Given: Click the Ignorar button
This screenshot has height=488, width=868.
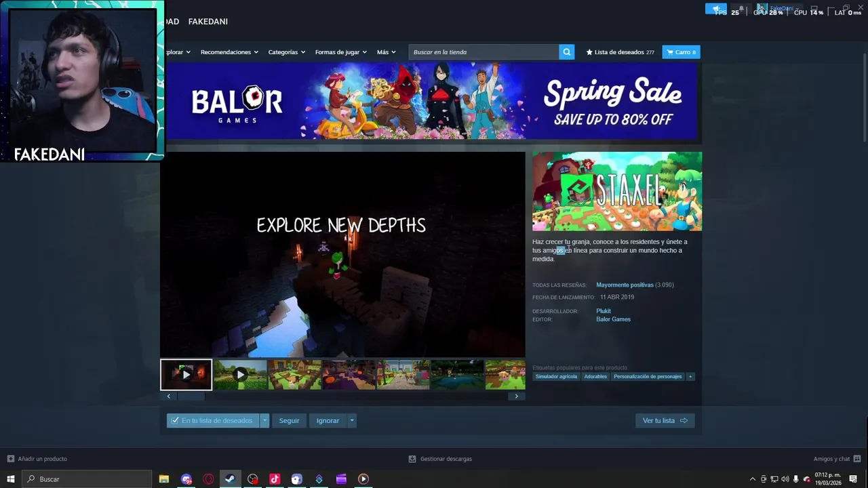Looking at the screenshot, I should pos(328,421).
